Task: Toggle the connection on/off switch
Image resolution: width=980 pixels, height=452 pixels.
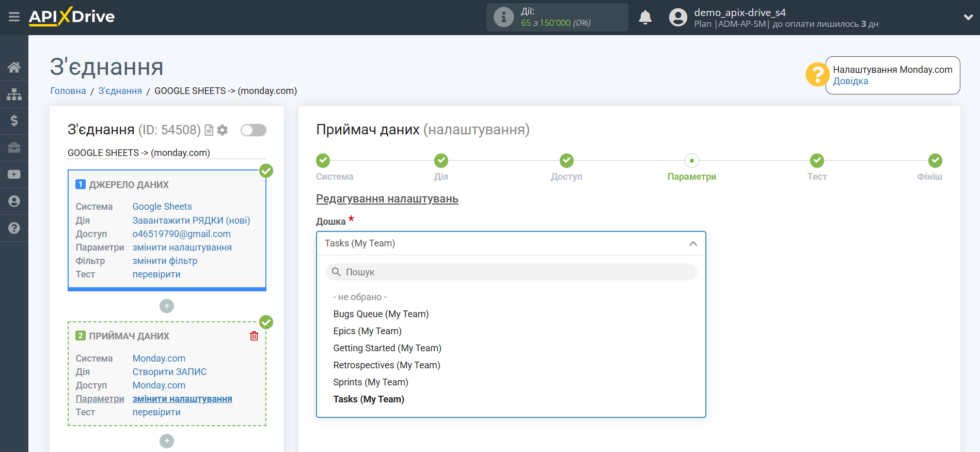Action: point(254,130)
